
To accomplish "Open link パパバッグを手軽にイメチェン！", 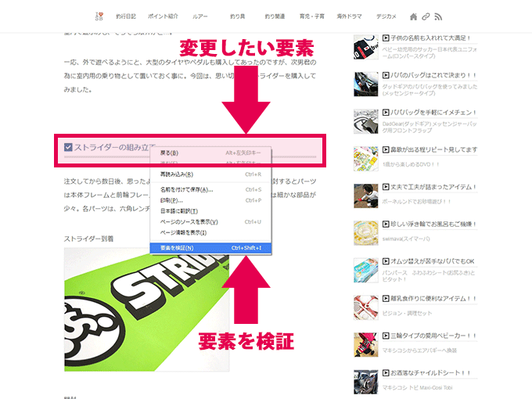I will [433, 113].
